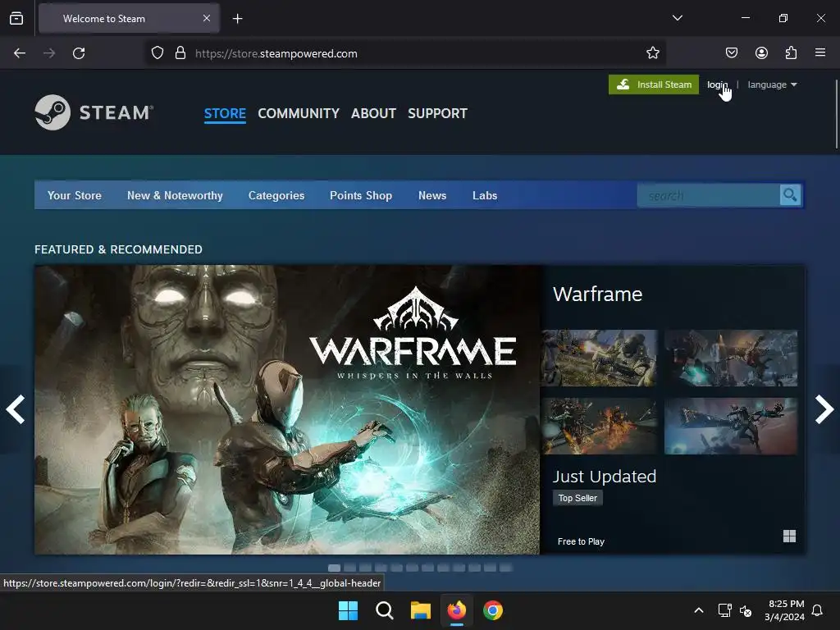The height and width of the screenshot is (630, 840).
Task: View the top-left Warframe screenshot thumbnail
Action: (599, 358)
